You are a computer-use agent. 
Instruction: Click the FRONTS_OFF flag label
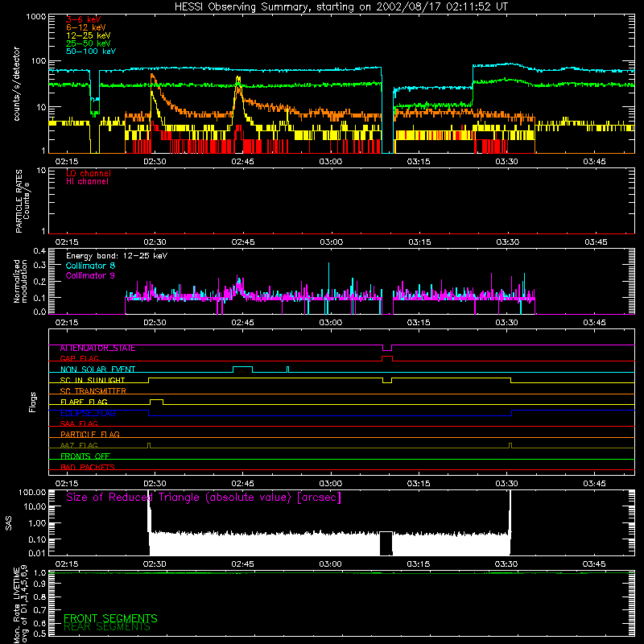[x=85, y=456]
